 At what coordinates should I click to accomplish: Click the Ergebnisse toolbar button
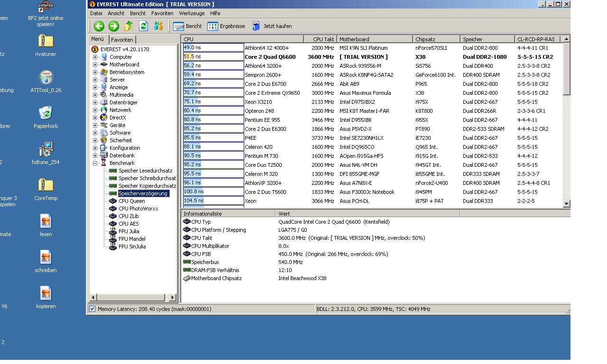[226, 27]
